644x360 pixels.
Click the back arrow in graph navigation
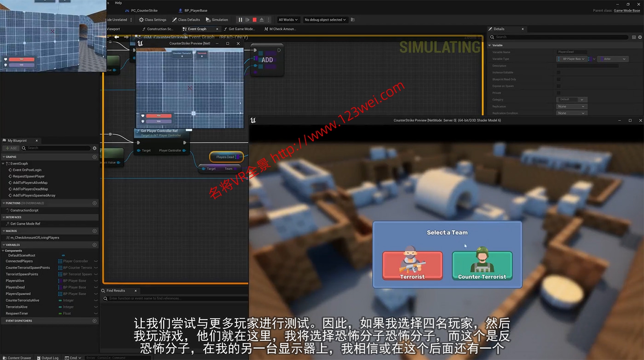(117, 37)
